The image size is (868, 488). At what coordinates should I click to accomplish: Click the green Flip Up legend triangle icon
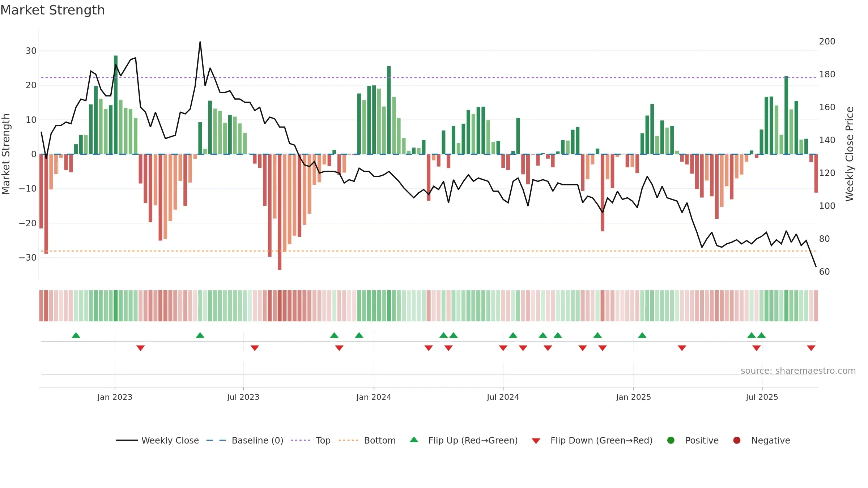click(x=414, y=440)
